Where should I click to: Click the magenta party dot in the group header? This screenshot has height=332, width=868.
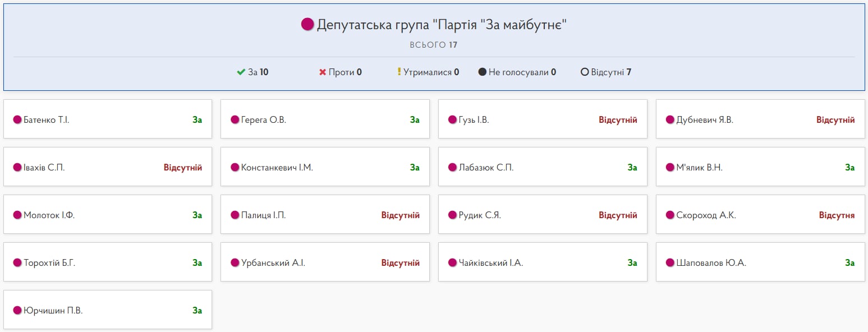(307, 24)
